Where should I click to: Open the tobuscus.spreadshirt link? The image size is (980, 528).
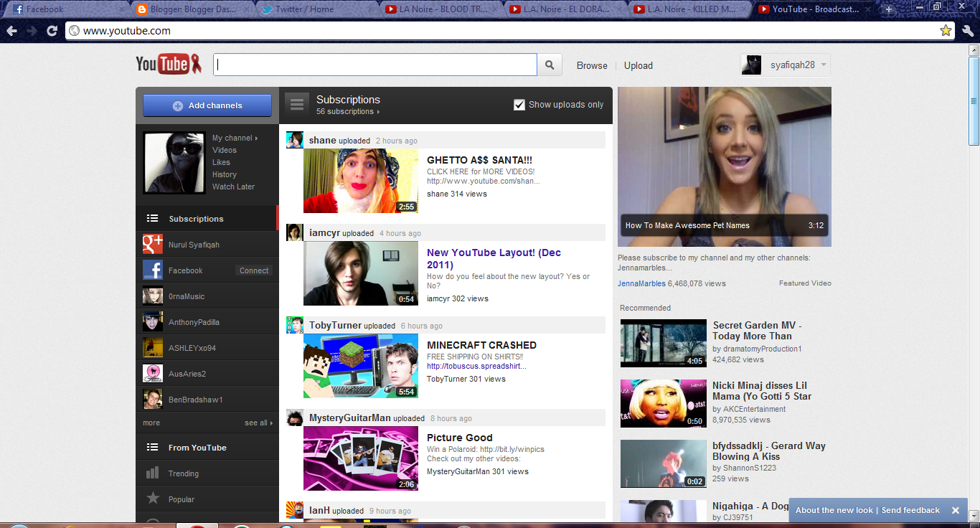476,366
